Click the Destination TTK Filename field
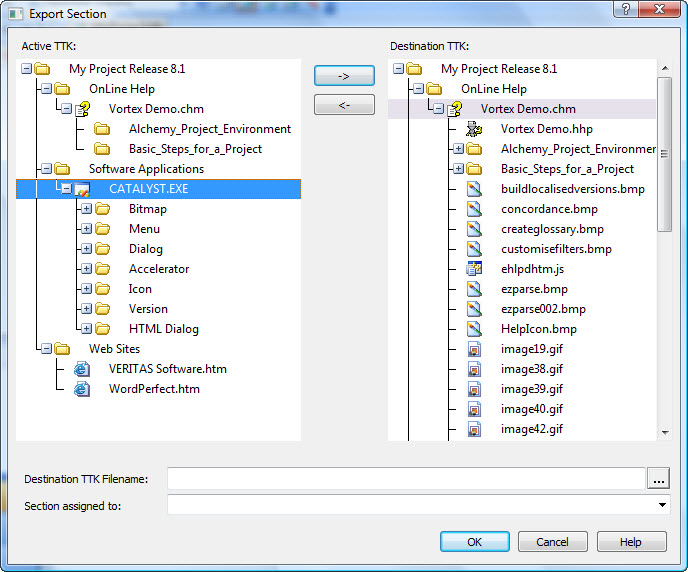The height and width of the screenshot is (572, 688). pyautogui.click(x=406, y=478)
